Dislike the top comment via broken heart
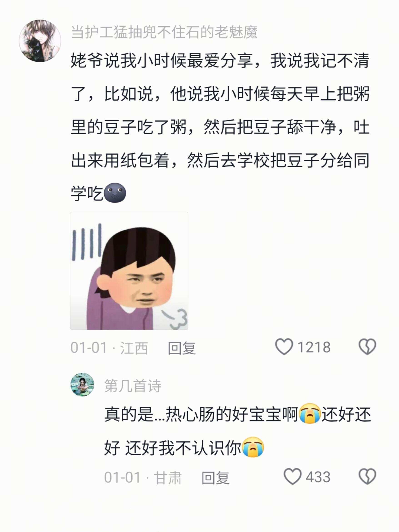 pos(367,347)
